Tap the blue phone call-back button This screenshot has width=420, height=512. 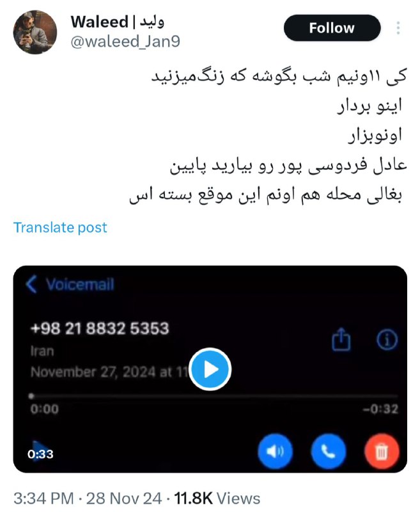click(x=329, y=452)
